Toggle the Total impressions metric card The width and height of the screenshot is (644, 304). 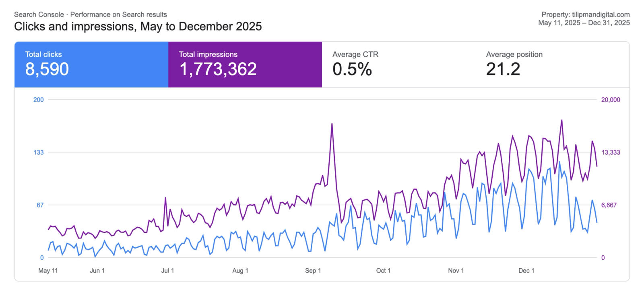245,64
